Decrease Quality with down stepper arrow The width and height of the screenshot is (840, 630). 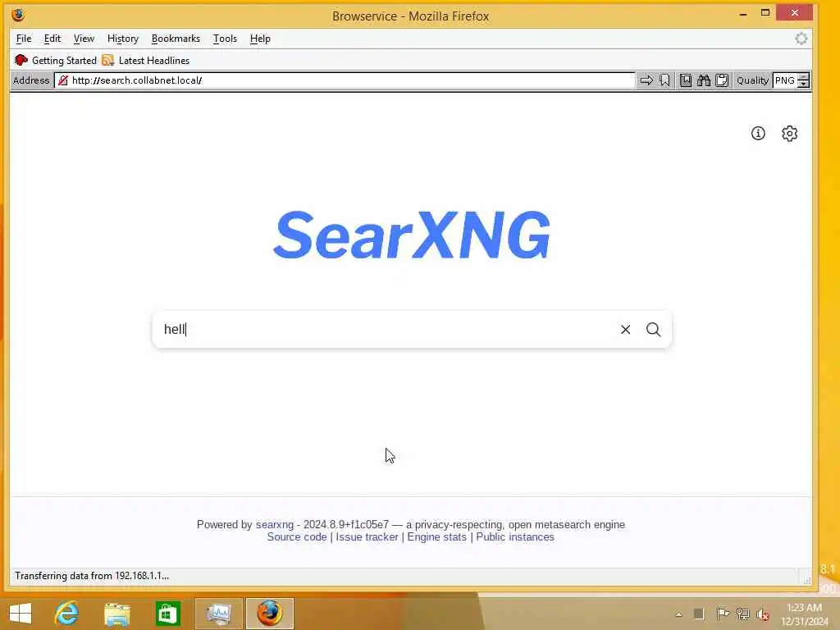click(803, 84)
